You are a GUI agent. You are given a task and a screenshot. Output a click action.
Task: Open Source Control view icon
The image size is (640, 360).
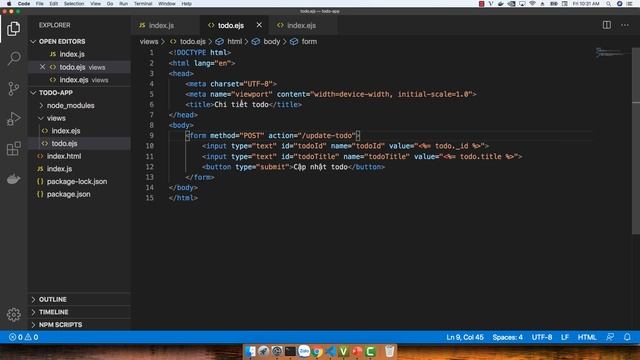13,89
